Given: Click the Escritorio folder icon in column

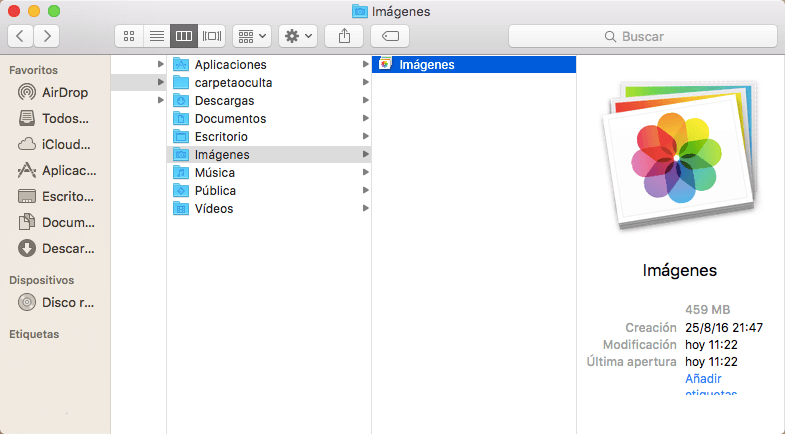Looking at the screenshot, I should 181,136.
